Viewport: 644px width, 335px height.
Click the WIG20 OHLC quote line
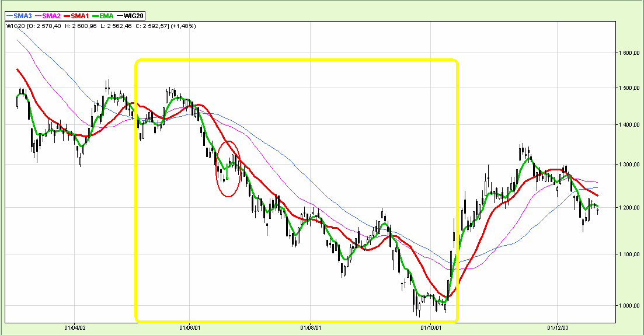point(101,26)
